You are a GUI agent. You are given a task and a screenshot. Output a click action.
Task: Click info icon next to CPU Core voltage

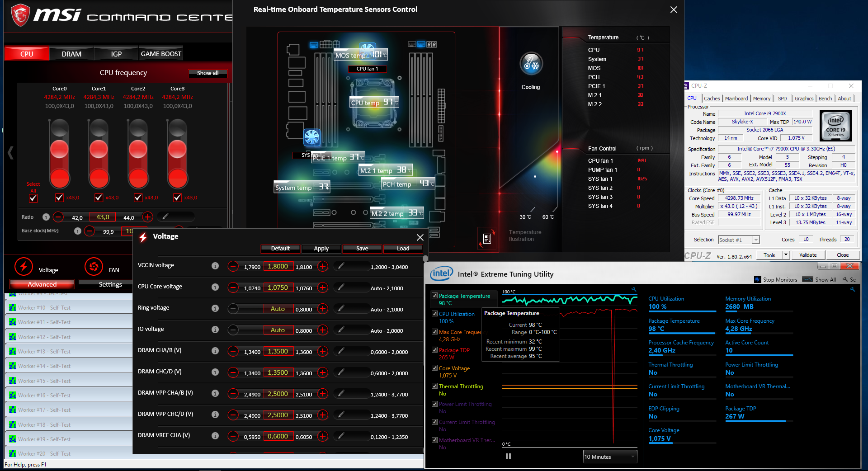click(x=215, y=287)
